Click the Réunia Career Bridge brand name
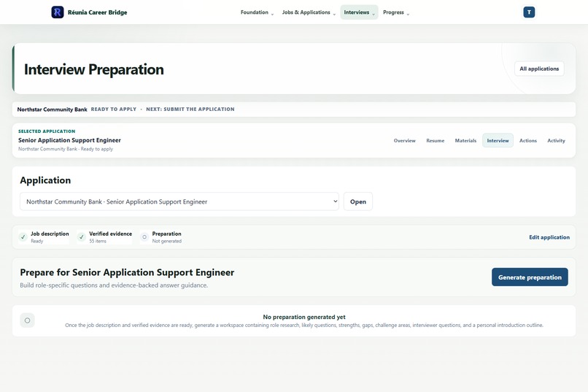The width and height of the screenshot is (588, 392). pyautogui.click(x=97, y=12)
